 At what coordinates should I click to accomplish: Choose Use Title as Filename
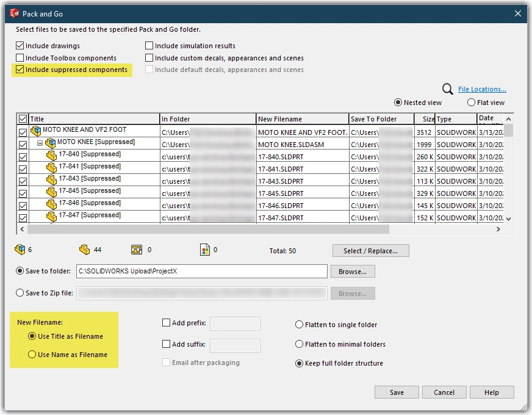point(32,336)
